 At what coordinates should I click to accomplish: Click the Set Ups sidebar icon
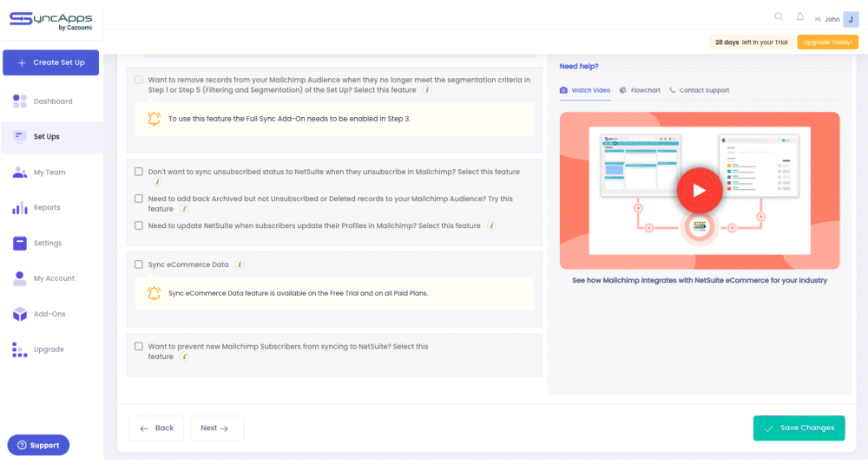20,136
